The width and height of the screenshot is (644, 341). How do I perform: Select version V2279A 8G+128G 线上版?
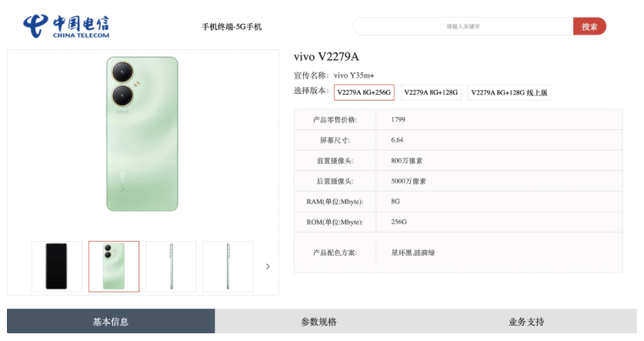coord(509,92)
